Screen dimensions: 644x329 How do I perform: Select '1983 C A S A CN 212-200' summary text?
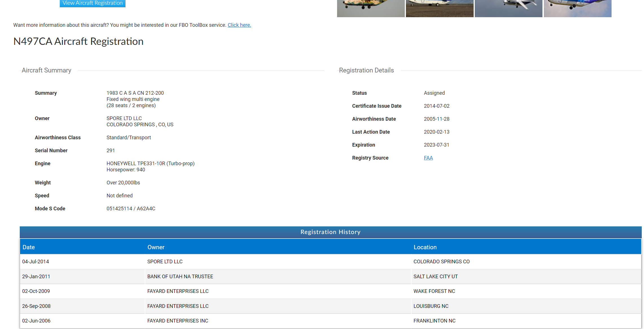click(x=135, y=93)
